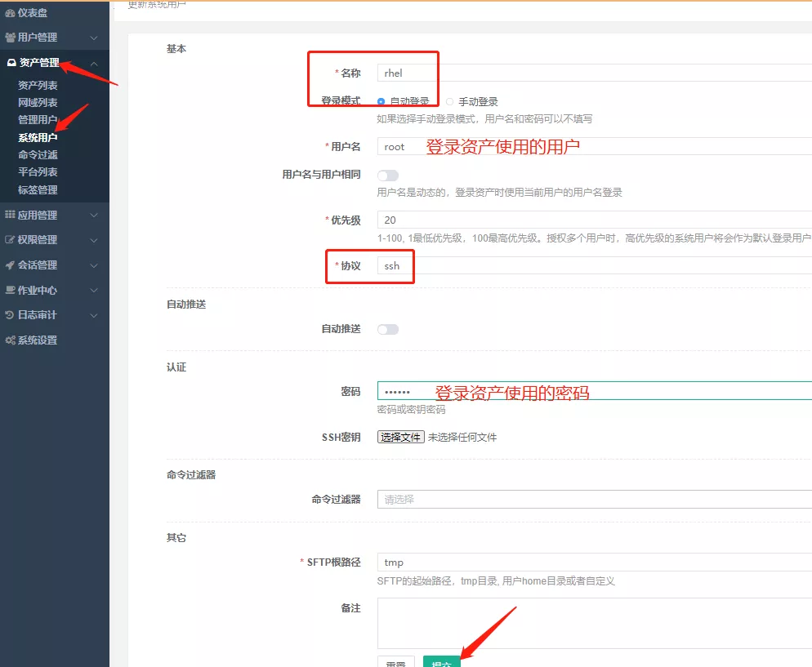Select the 手动登录 radio option

click(449, 102)
